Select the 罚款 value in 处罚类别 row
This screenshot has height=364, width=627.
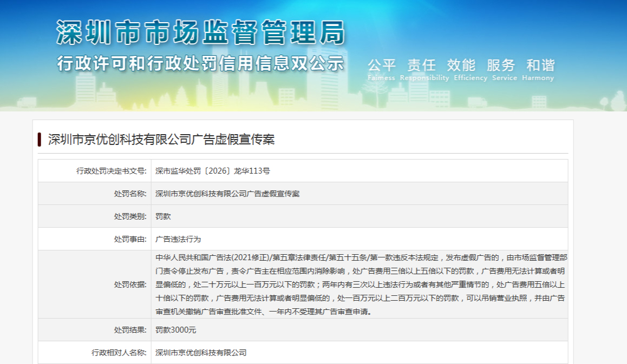[x=163, y=216]
